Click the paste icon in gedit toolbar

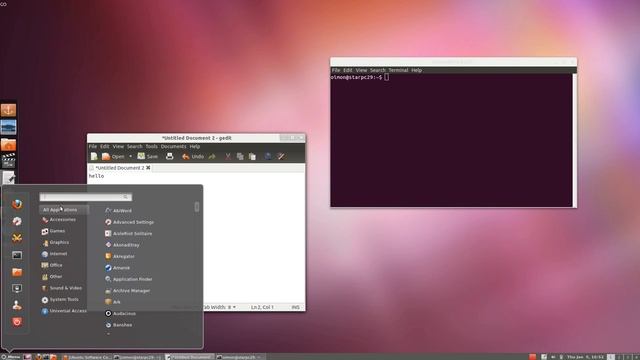[x=252, y=156]
